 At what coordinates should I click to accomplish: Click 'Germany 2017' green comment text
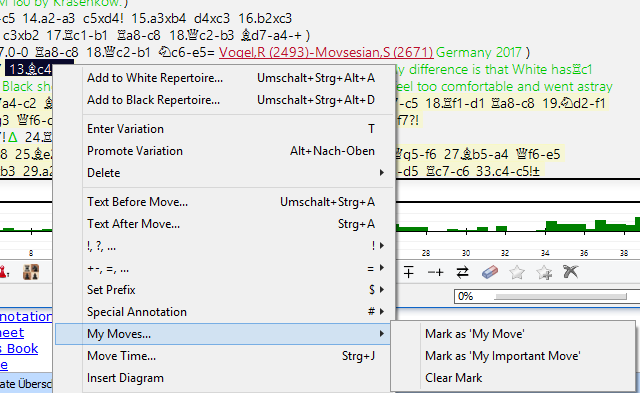click(479, 52)
